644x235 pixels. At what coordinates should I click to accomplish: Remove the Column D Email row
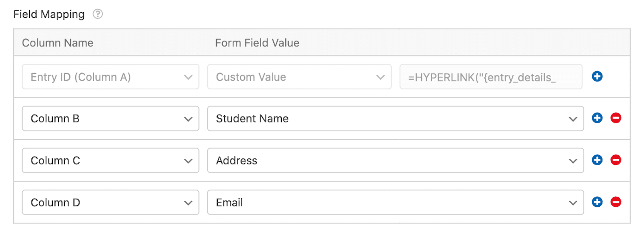pos(617,202)
